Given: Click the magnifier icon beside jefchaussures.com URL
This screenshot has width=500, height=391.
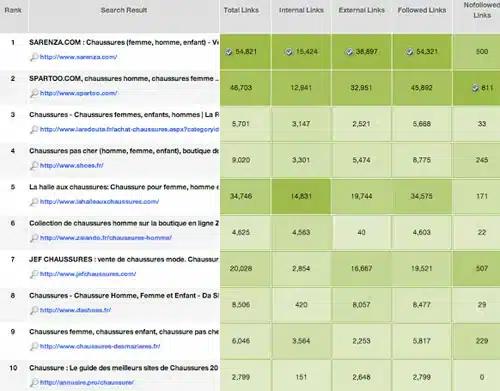Looking at the screenshot, I should coord(34,274).
